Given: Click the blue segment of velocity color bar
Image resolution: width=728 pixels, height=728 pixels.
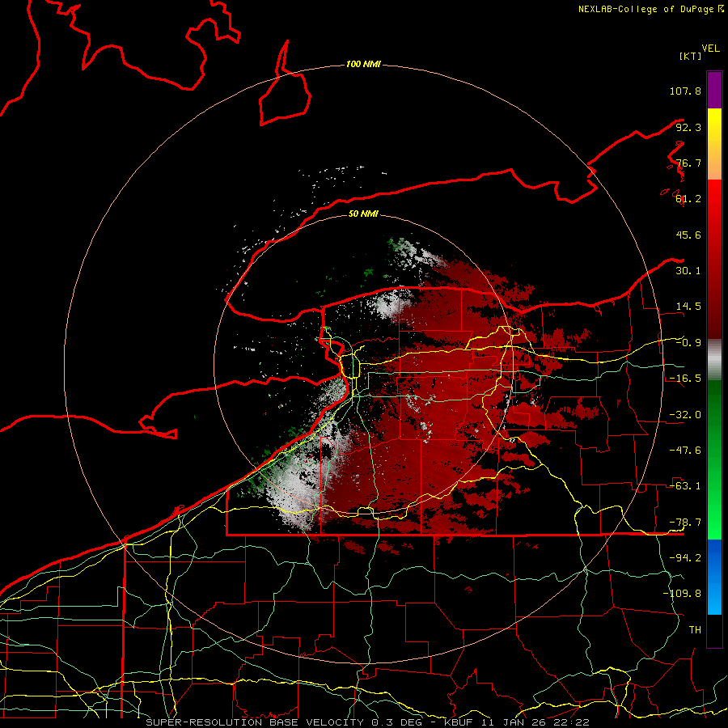Looking at the screenshot, I should pos(714,577).
